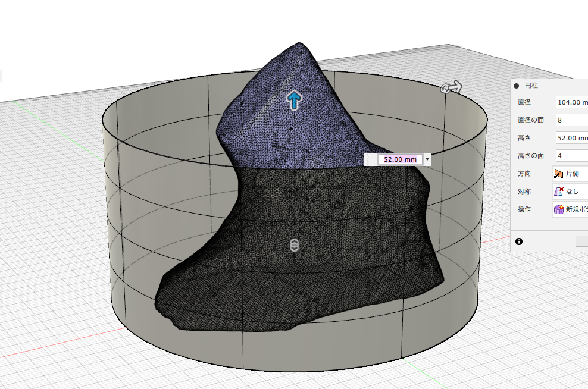Click the 操作 label text
Screen dimensions: 588x389
524,209
